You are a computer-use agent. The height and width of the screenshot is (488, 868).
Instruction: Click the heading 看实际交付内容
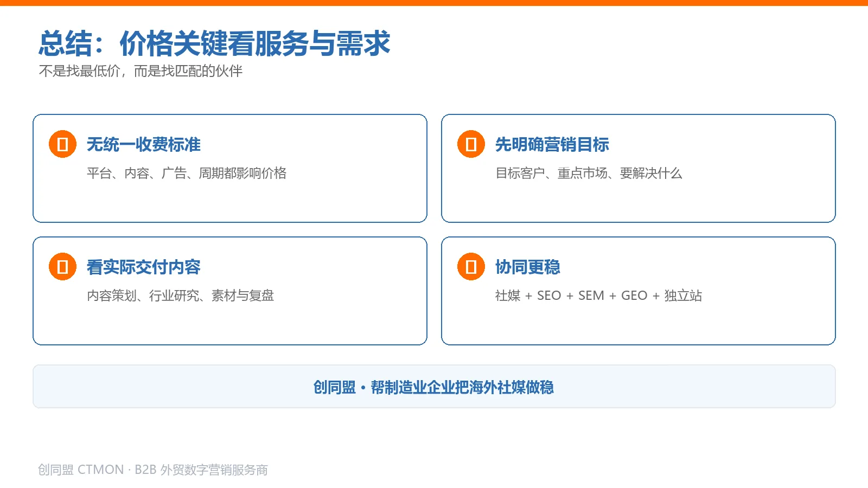click(144, 267)
